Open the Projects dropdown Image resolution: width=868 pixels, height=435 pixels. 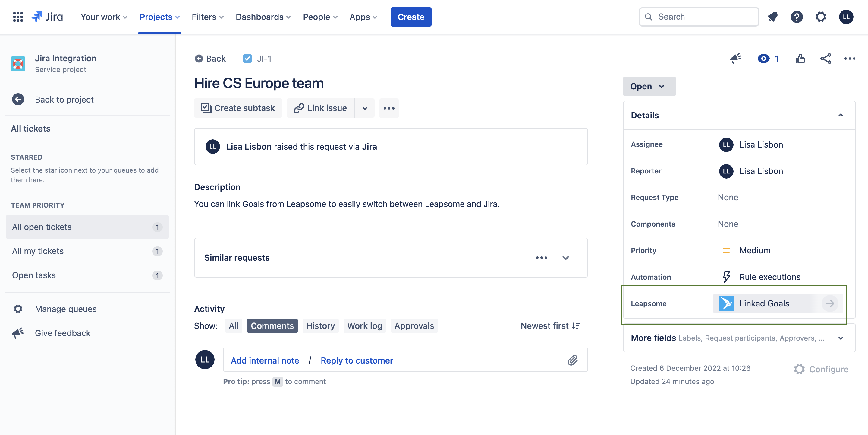coord(159,17)
